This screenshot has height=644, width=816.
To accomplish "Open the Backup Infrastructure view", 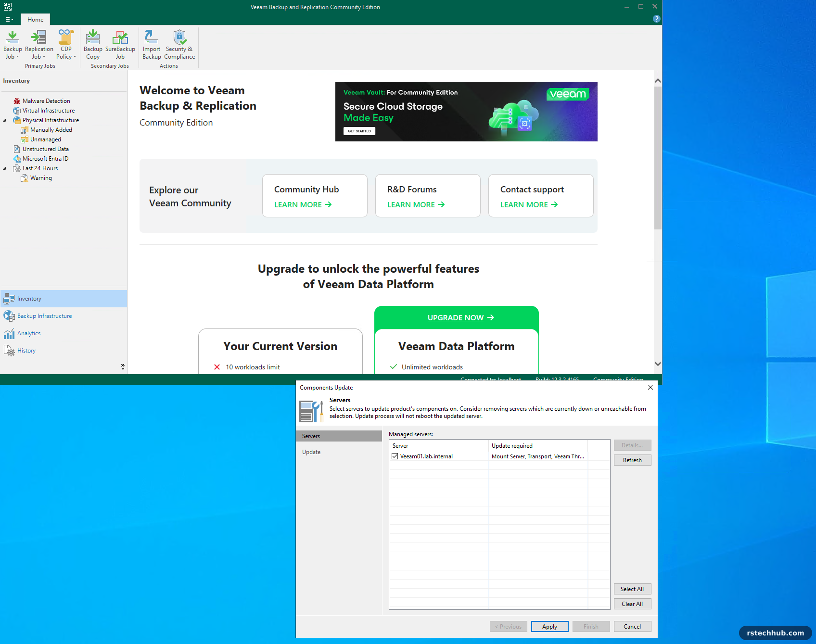I will point(64,316).
